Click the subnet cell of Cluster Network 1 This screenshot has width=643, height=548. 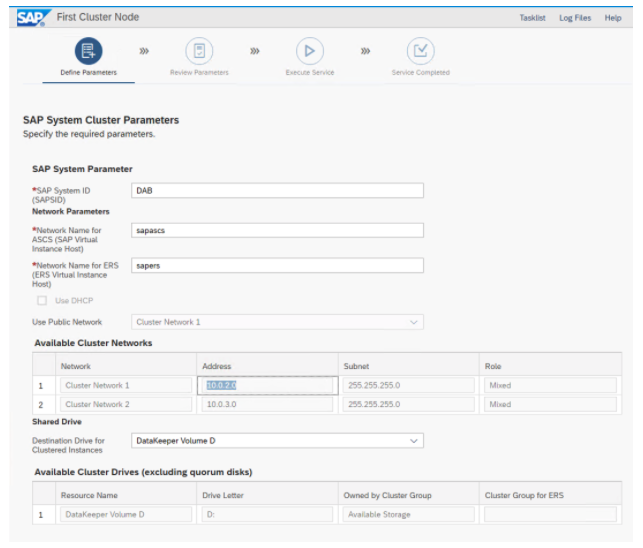point(409,386)
